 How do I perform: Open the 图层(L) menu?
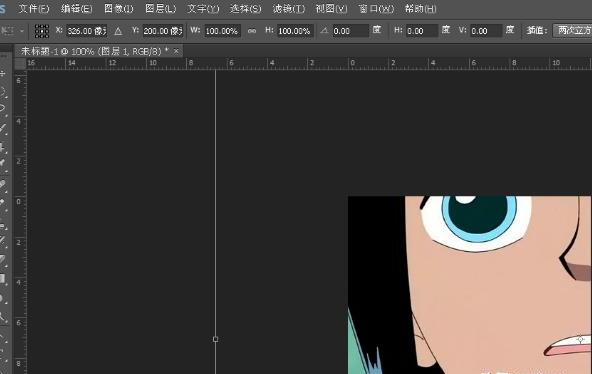pos(160,8)
